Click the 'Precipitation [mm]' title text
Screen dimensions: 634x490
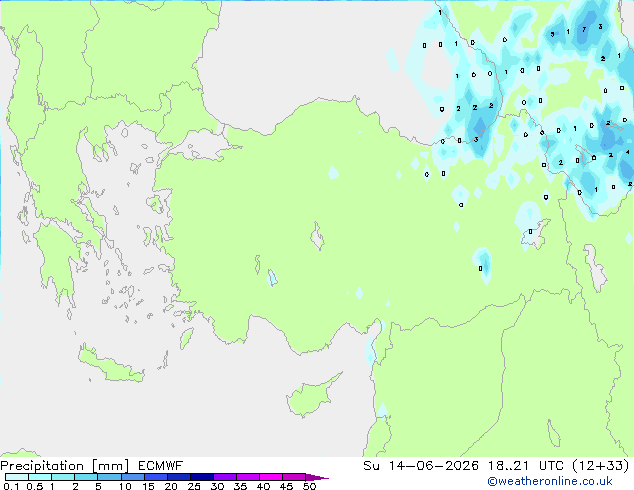click(x=65, y=466)
